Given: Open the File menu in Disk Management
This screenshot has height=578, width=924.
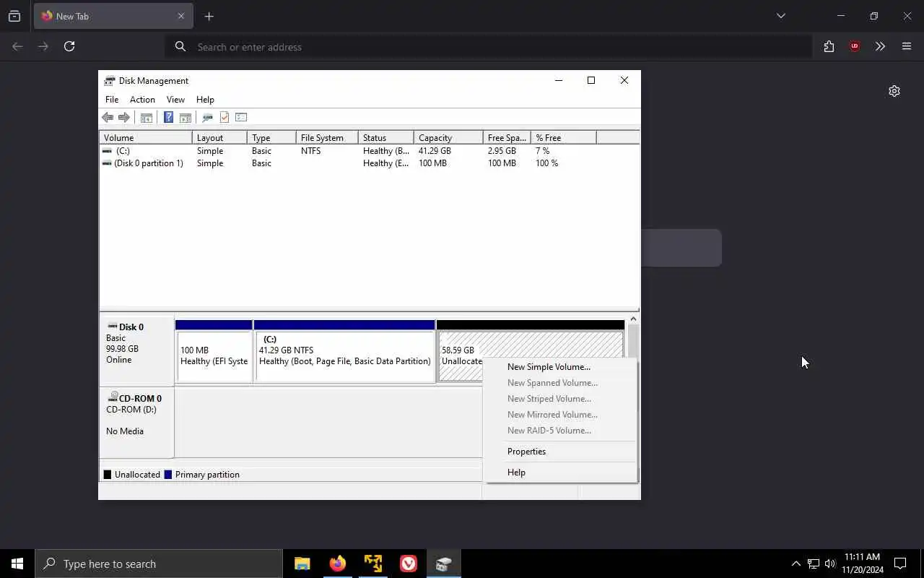Looking at the screenshot, I should tap(112, 100).
